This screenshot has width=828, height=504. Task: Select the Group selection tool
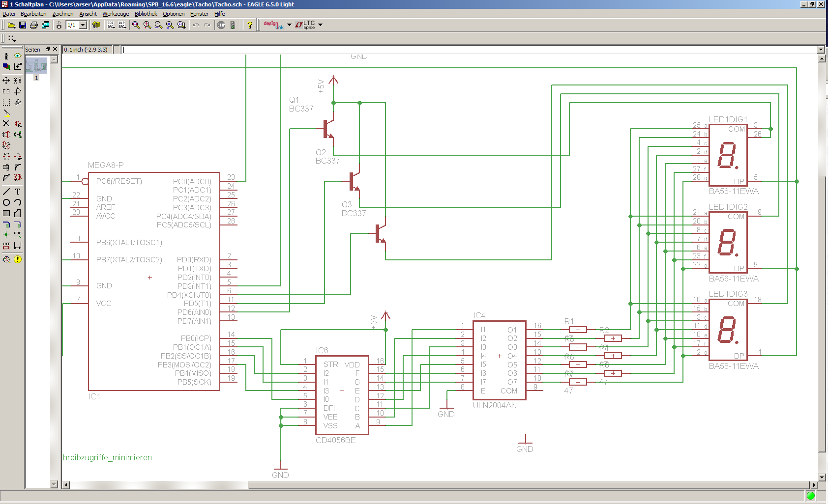pos(6,102)
